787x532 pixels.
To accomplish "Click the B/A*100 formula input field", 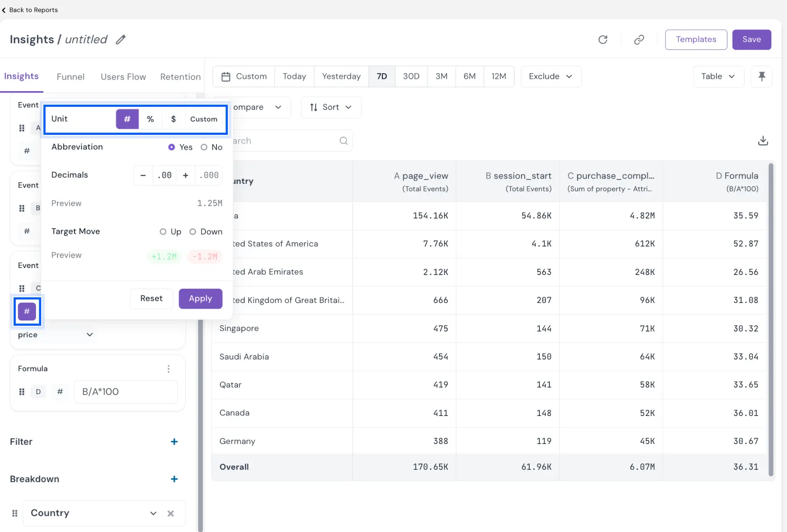I will point(126,391).
